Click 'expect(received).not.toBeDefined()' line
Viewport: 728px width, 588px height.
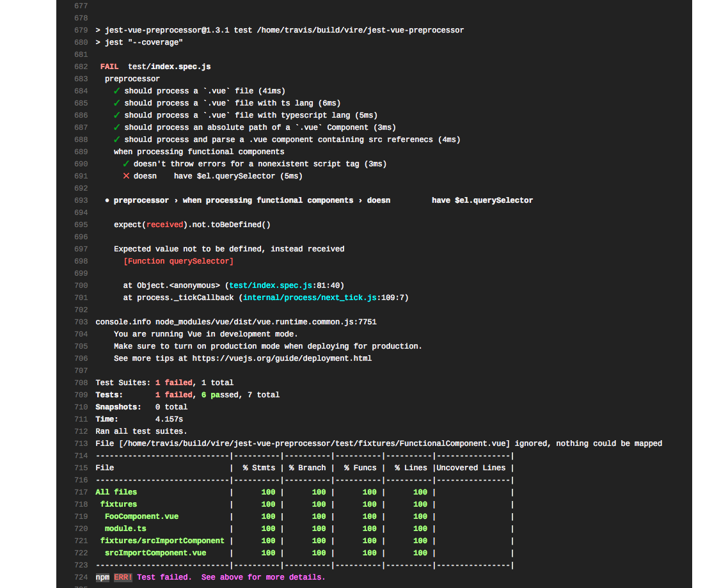click(x=192, y=225)
